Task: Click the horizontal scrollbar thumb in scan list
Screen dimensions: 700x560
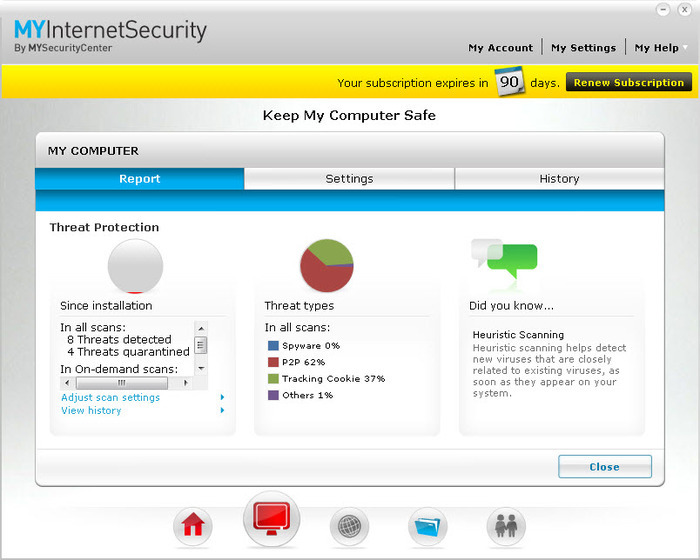Action: 122,383
